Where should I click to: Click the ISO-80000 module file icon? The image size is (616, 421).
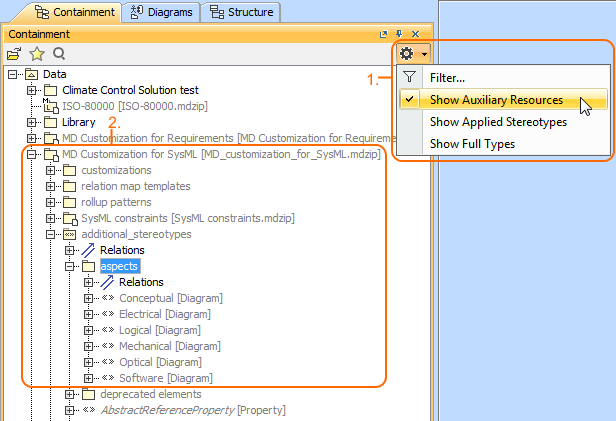50,106
